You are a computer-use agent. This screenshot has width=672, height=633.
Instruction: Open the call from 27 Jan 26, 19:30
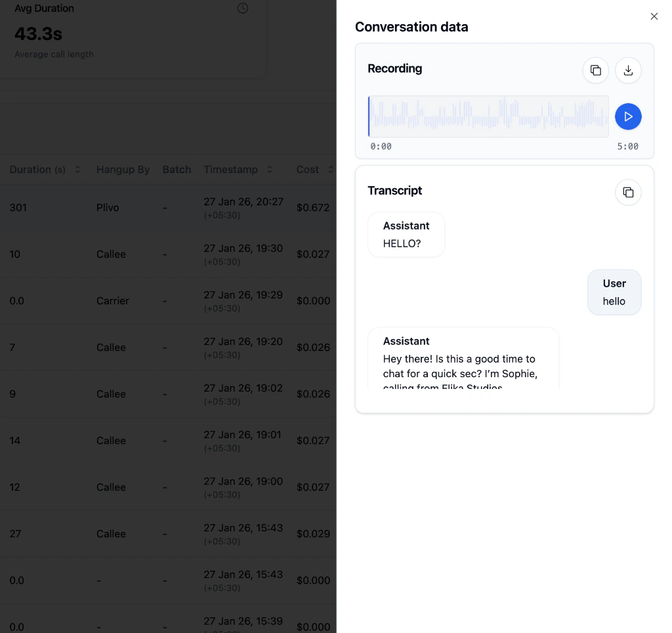[131, 254]
